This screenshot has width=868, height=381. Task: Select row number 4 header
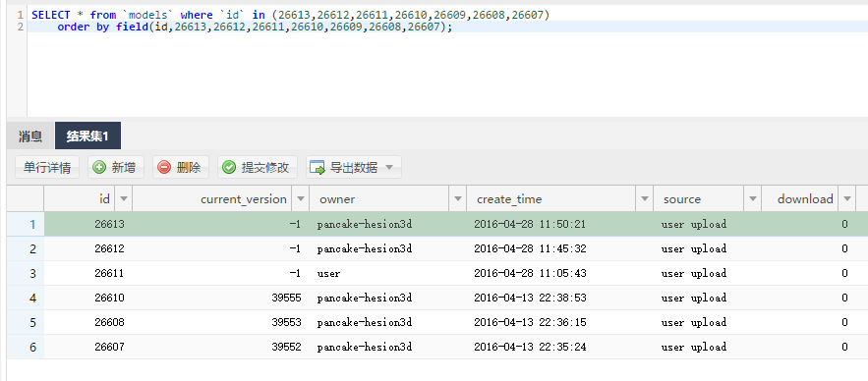coord(26,298)
